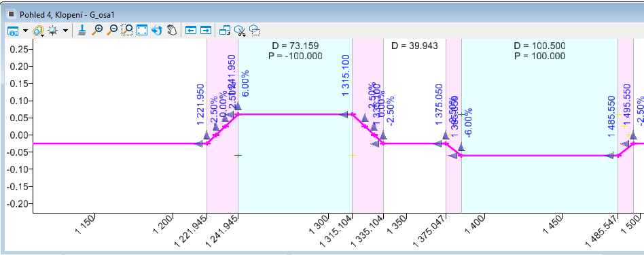Select the 'D = 100.500' label
Screen dimensions: 644x255
(539, 46)
